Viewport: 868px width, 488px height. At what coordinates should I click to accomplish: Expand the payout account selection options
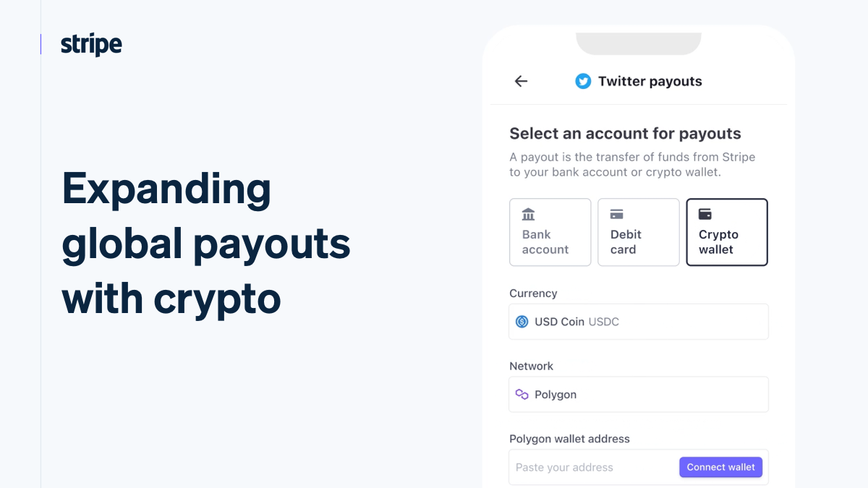pos(639,232)
